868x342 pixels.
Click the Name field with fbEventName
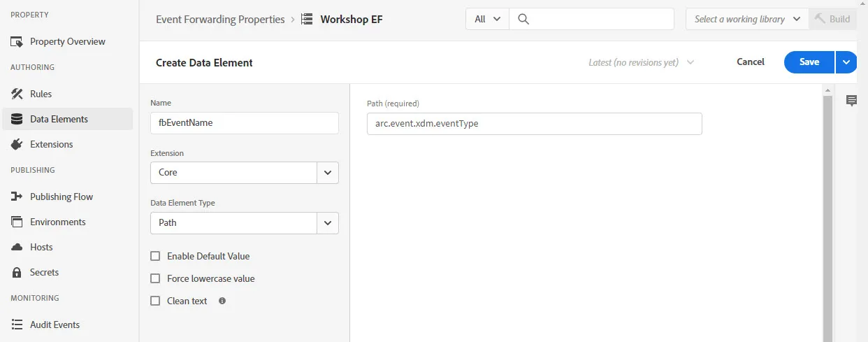click(x=245, y=122)
